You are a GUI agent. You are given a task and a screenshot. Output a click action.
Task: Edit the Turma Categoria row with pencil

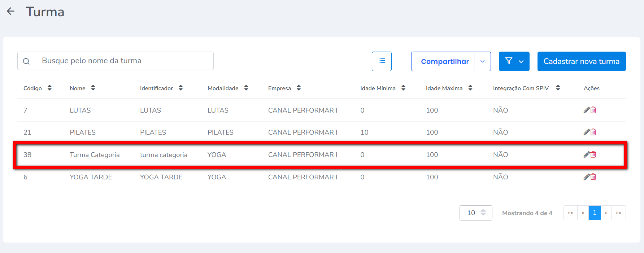pyautogui.click(x=587, y=154)
